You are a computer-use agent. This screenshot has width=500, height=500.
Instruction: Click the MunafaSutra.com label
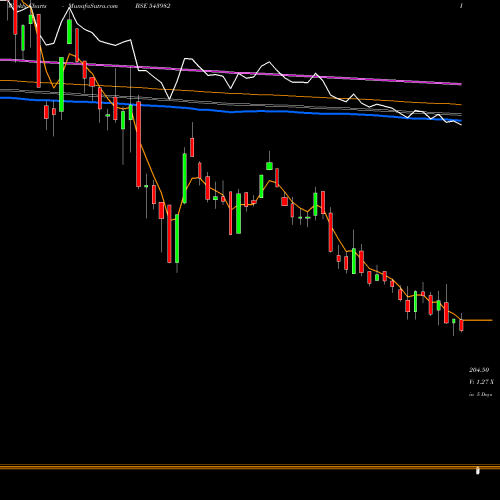(x=93, y=6)
